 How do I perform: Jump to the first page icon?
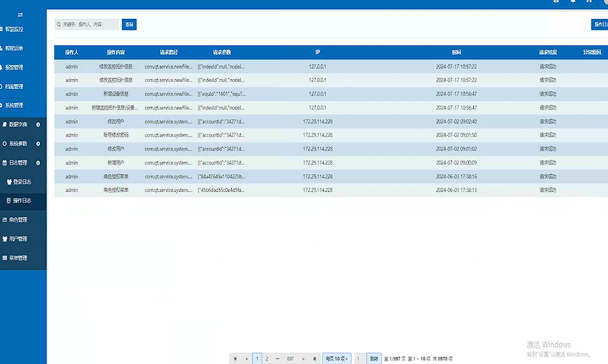click(235, 359)
